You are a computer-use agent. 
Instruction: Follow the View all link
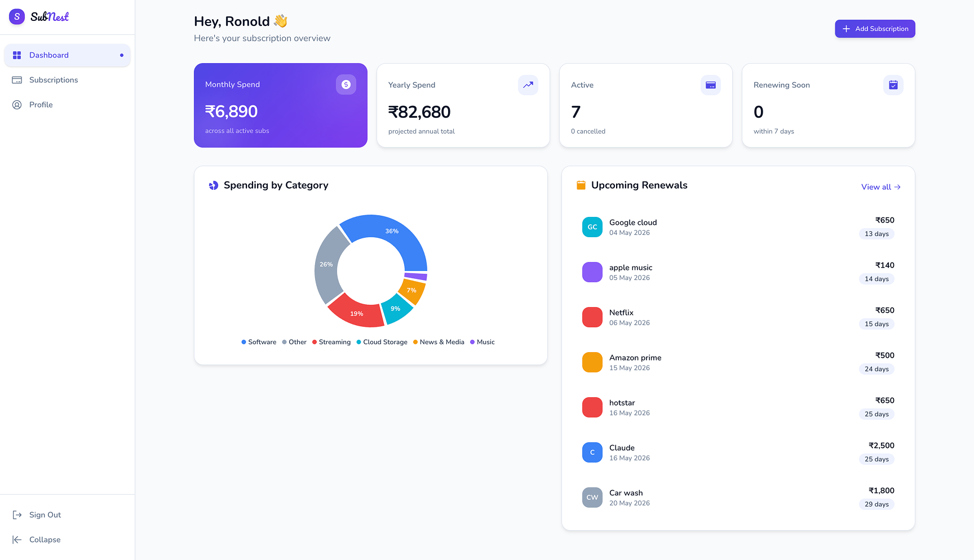[x=881, y=187]
